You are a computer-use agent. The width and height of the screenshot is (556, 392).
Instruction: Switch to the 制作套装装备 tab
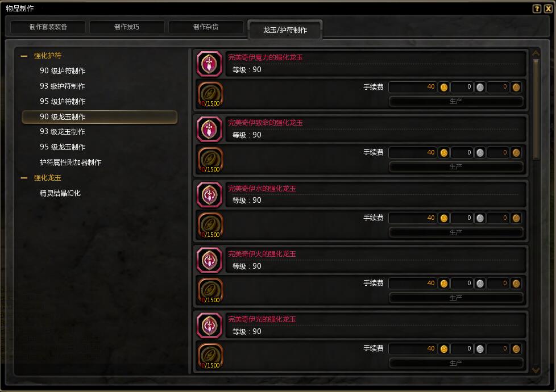click(48, 27)
